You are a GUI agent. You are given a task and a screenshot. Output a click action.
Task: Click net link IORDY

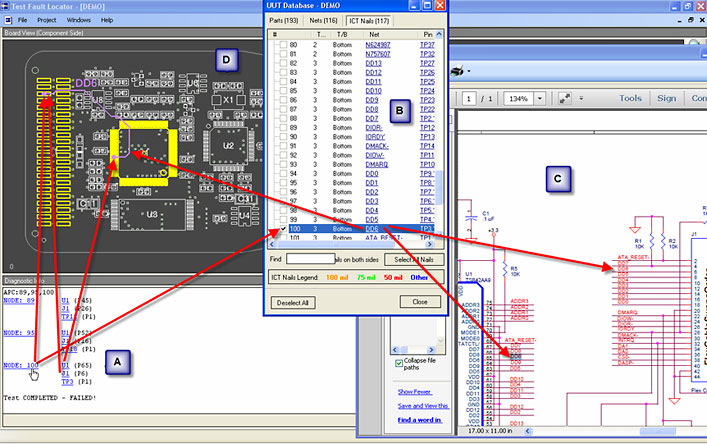coord(375,137)
